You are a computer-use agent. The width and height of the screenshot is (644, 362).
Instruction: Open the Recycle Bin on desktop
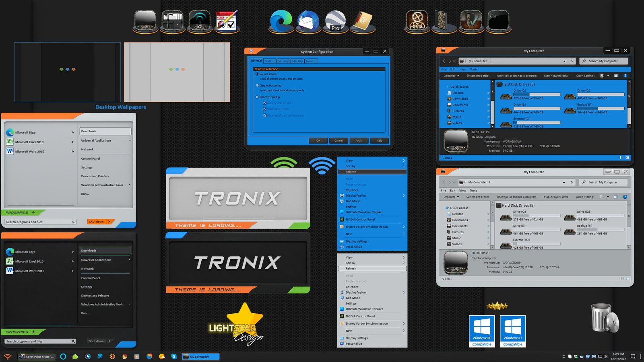point(605,318)
